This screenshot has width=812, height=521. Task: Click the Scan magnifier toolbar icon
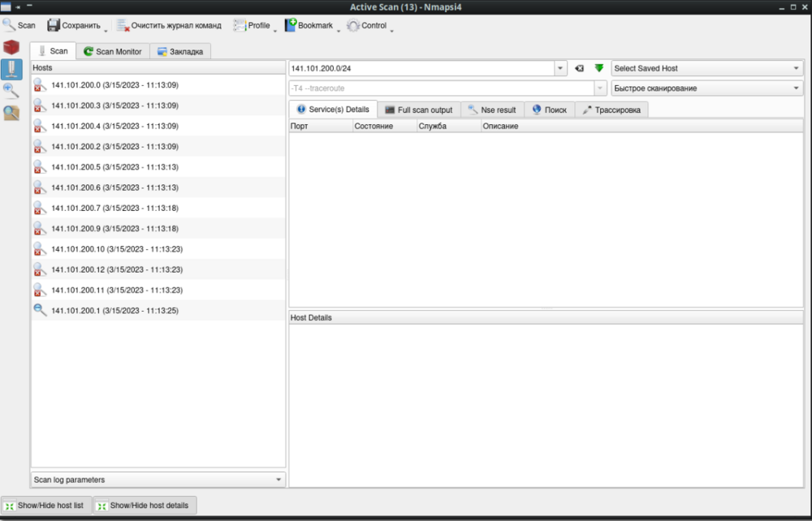(x=19, y=25)
